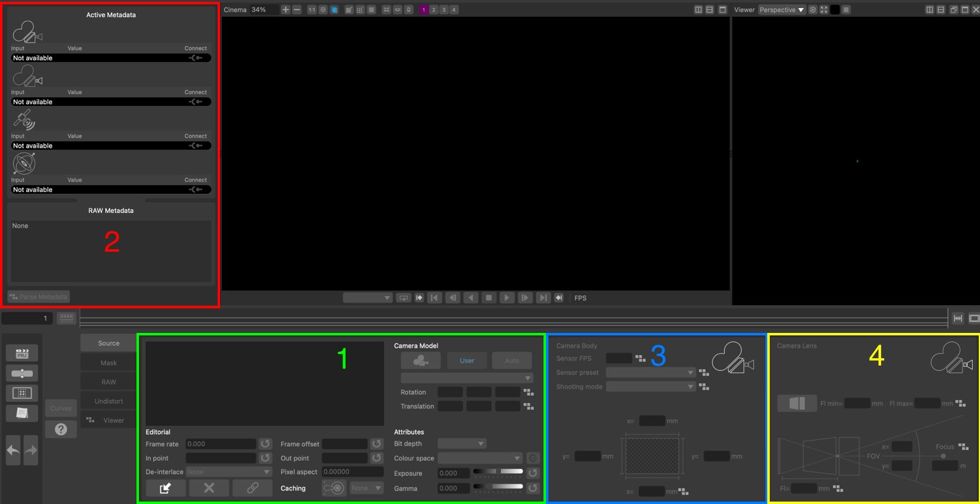Adjust the Gamma slider

[x=497, y=486]
